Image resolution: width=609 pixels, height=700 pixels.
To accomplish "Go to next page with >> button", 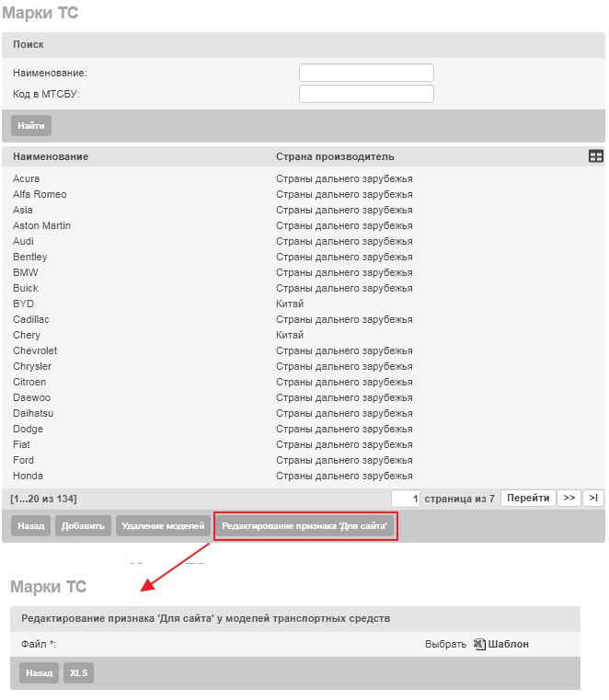I will point(569,498).
